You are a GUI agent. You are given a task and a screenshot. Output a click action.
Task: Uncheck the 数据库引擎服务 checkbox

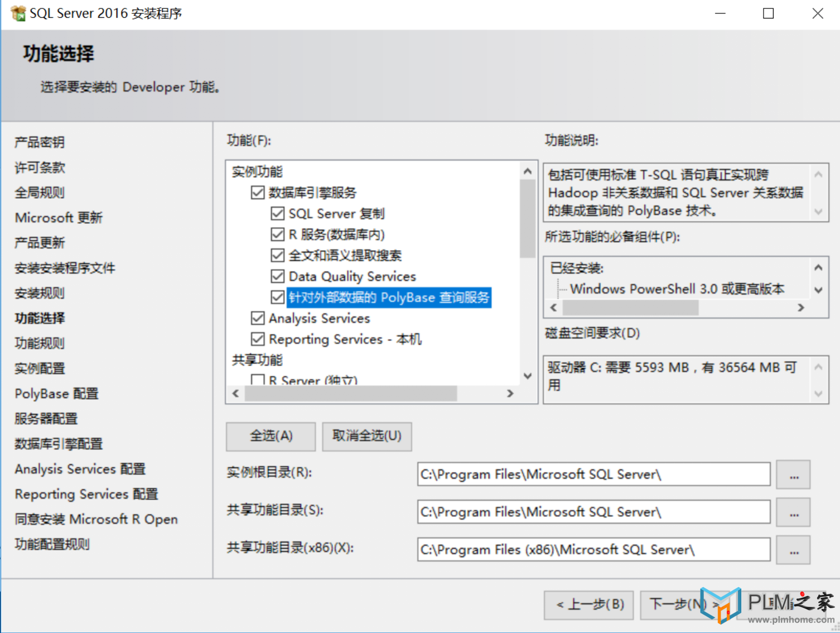coord(257,193)
